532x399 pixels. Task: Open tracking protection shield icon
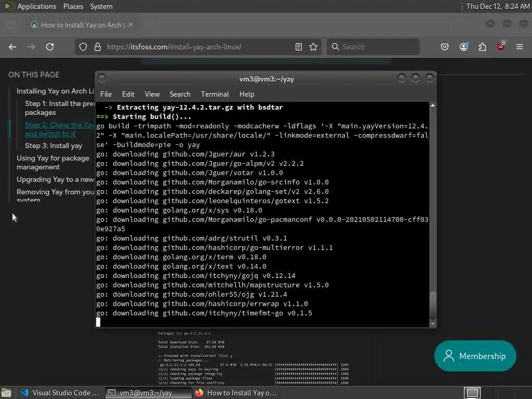pos(83,47)
